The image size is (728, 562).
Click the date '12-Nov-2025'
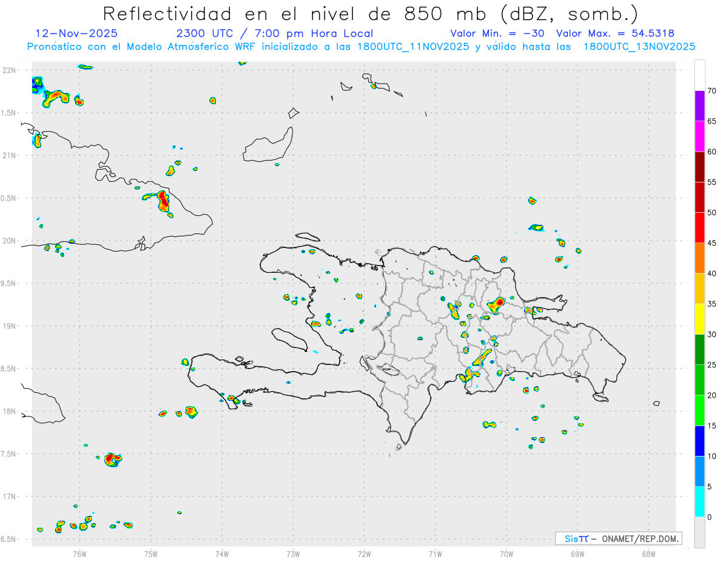click(x=76, y=33)
